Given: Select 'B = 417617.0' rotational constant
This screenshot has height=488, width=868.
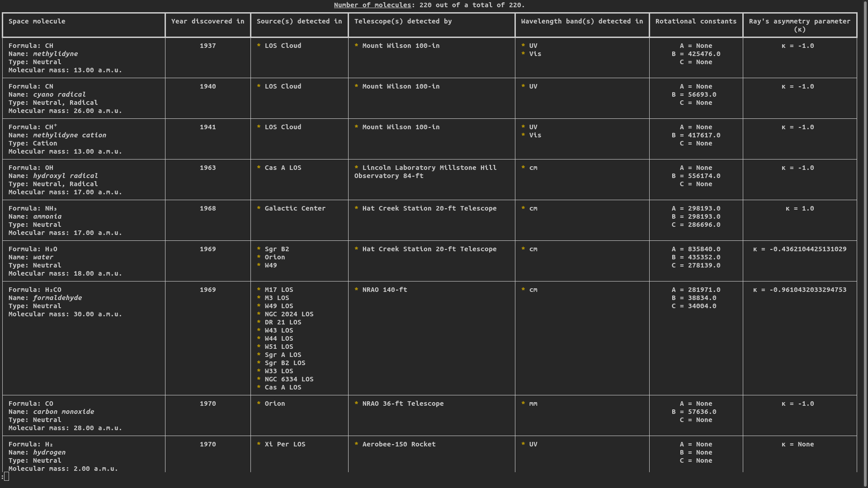Looking at the screenshot, I should 696,135.
